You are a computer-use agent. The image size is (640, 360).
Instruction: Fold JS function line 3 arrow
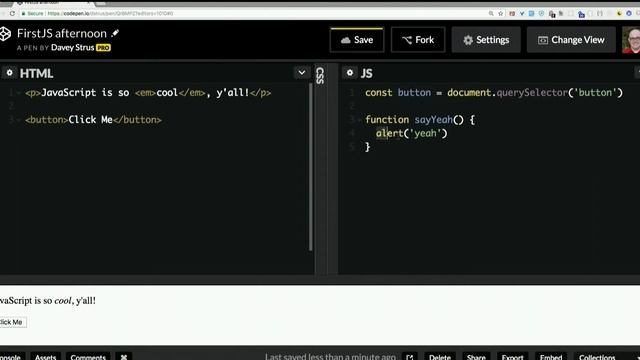pyautogui.click(x=359, y=120)
